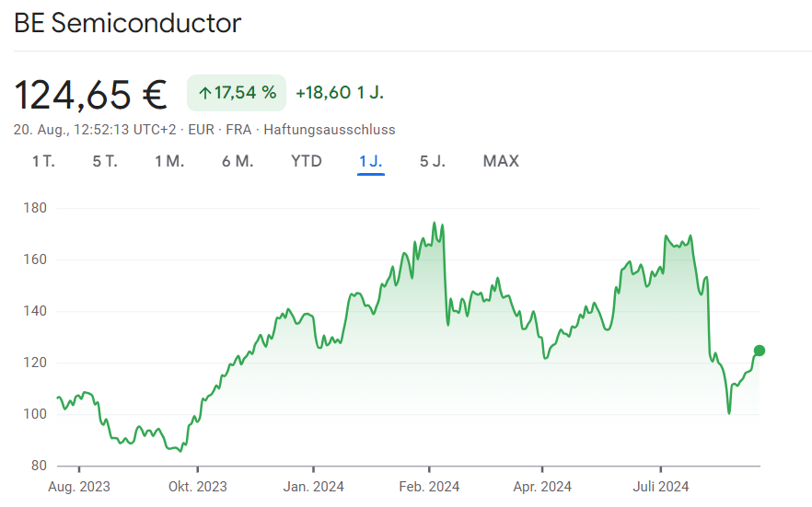Click the Feb. 2024 axis label
The image size is (812, 507).
[429, 487]
